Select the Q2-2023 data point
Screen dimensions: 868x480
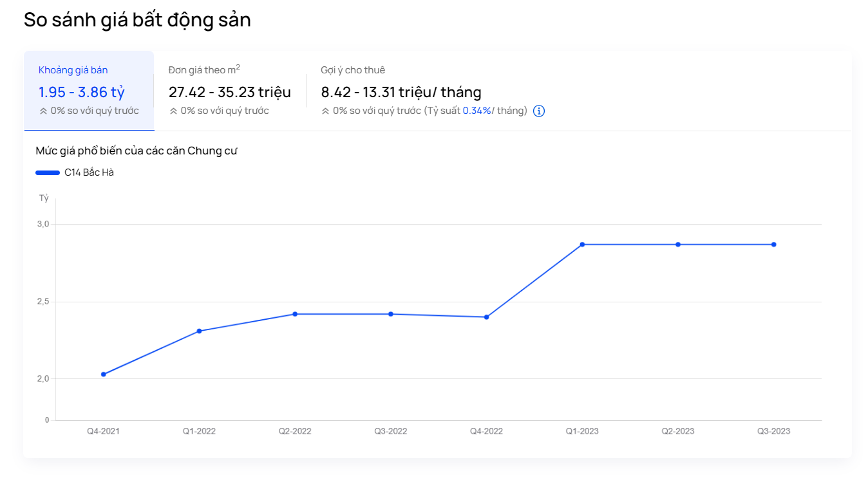678,245
